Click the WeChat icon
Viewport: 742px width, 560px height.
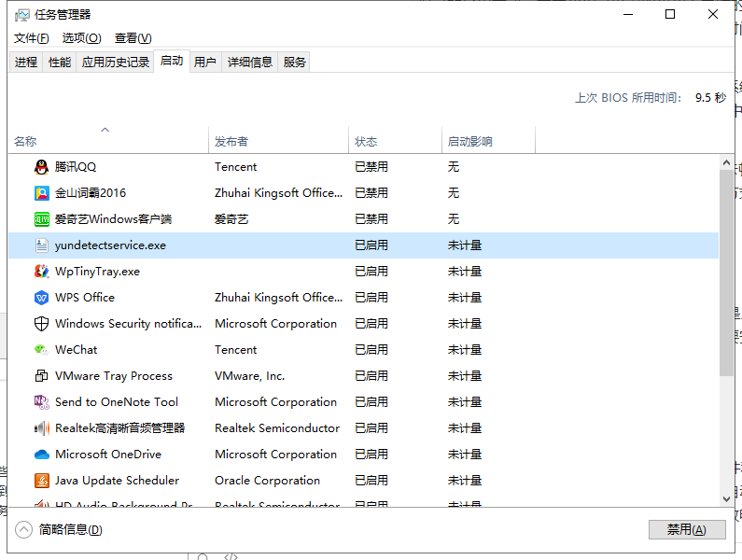click(x=42, y=350)
